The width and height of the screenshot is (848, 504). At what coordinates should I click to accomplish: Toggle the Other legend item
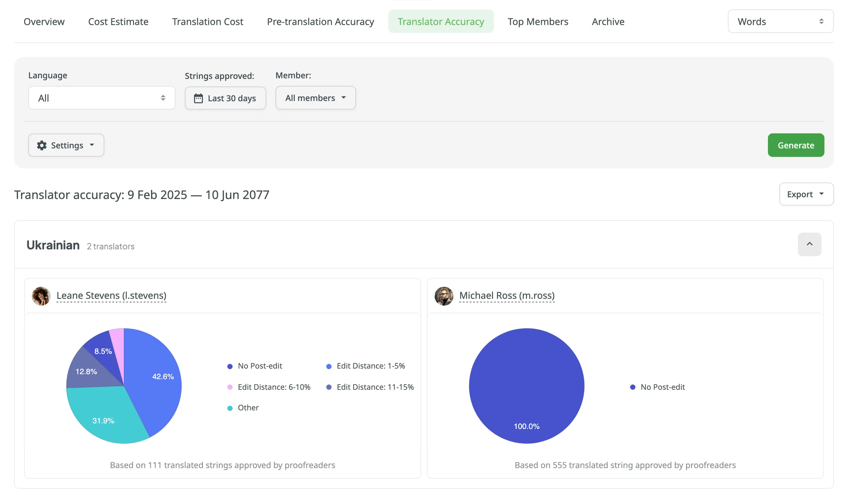[x=248, y=408]
